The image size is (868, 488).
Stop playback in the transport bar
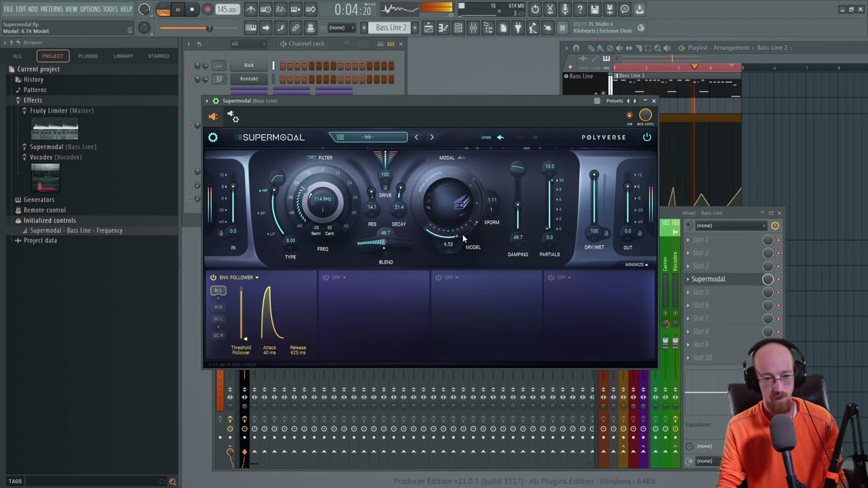[x=192, y=9]
